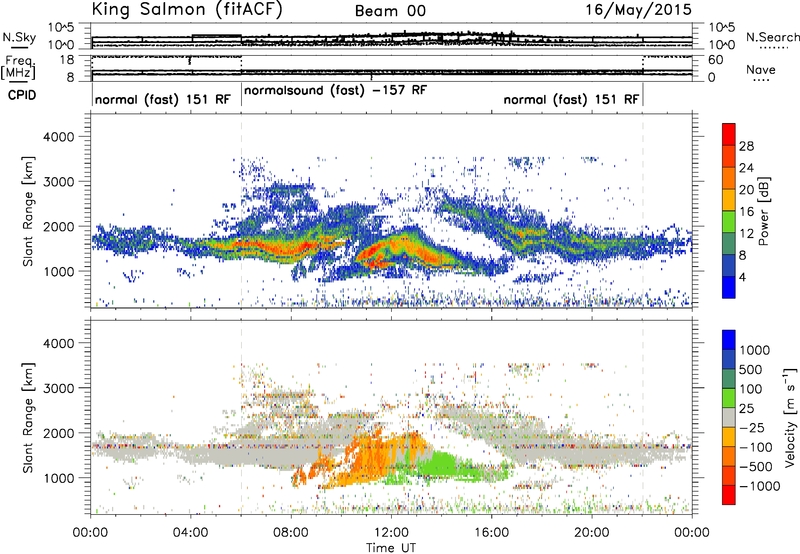Viewport: 800px width, 554px height.
Task: Click the 'Nave' legend label
Action: click(760, 69)
